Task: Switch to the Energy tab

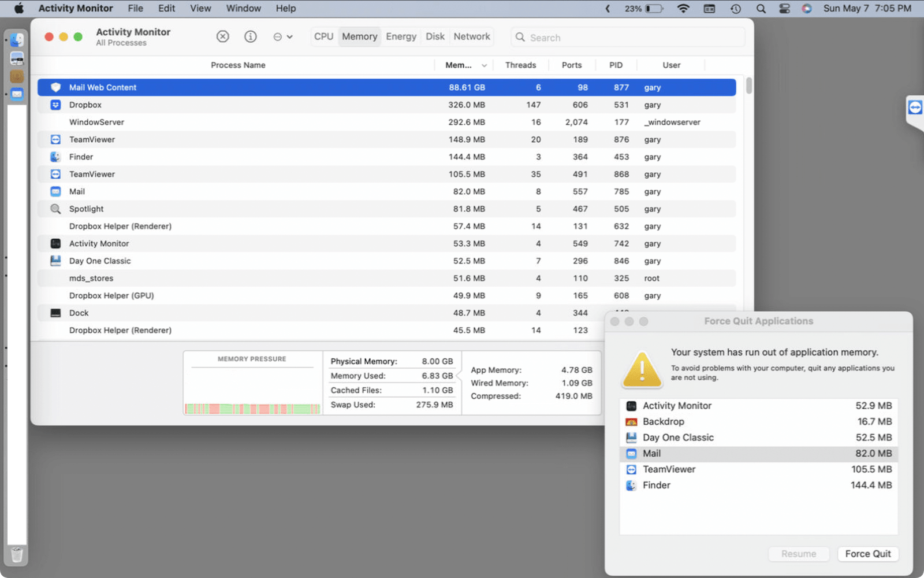Action: pos(401,36)
